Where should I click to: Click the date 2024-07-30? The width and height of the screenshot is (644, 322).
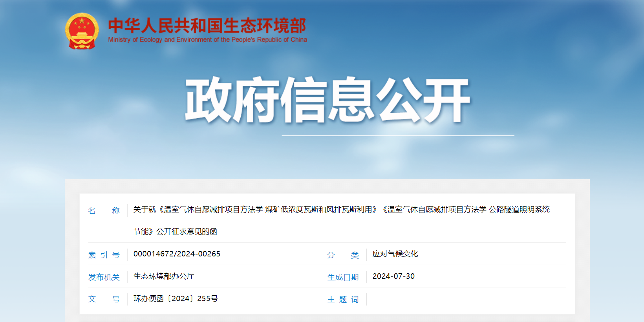(393, 276)
